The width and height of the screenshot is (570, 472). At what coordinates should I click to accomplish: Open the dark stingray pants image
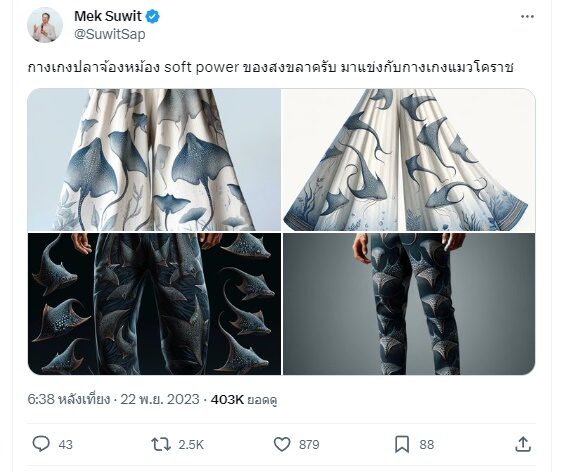pyautogui.click(x=154, y=304)
